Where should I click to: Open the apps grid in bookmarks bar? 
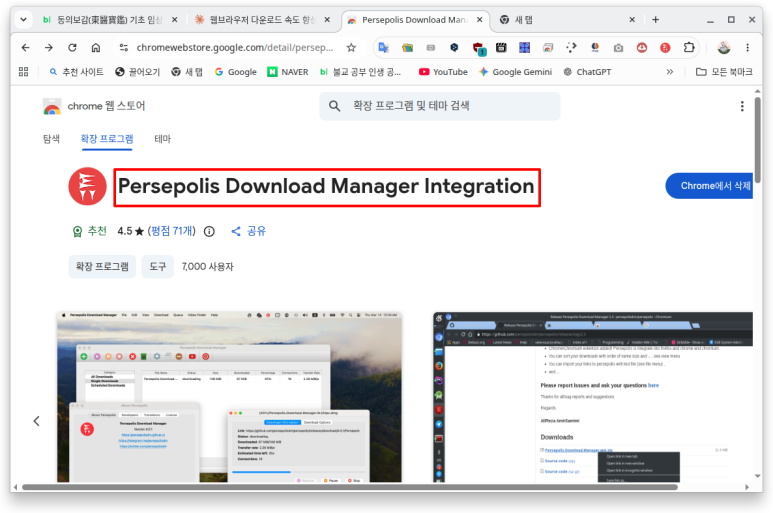pyautogui.click(x=23, y=72)
